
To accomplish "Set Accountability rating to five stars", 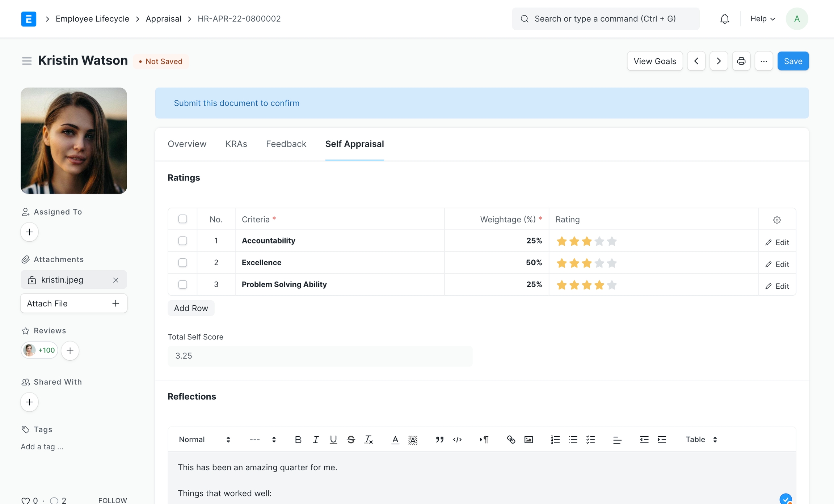I will [612, 241].
